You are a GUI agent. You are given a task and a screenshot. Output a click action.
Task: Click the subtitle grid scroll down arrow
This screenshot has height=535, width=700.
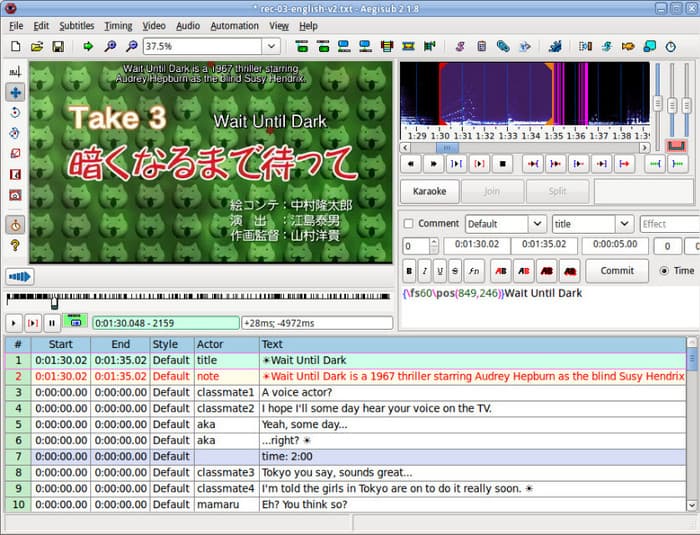pyautogui.click(x=692, y=506)
